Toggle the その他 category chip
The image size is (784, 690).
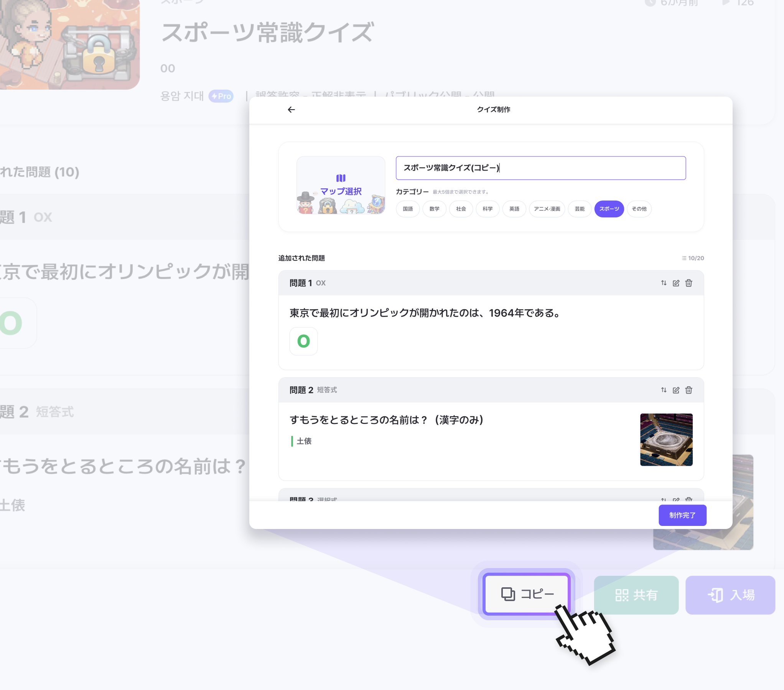tap(639, 209)
